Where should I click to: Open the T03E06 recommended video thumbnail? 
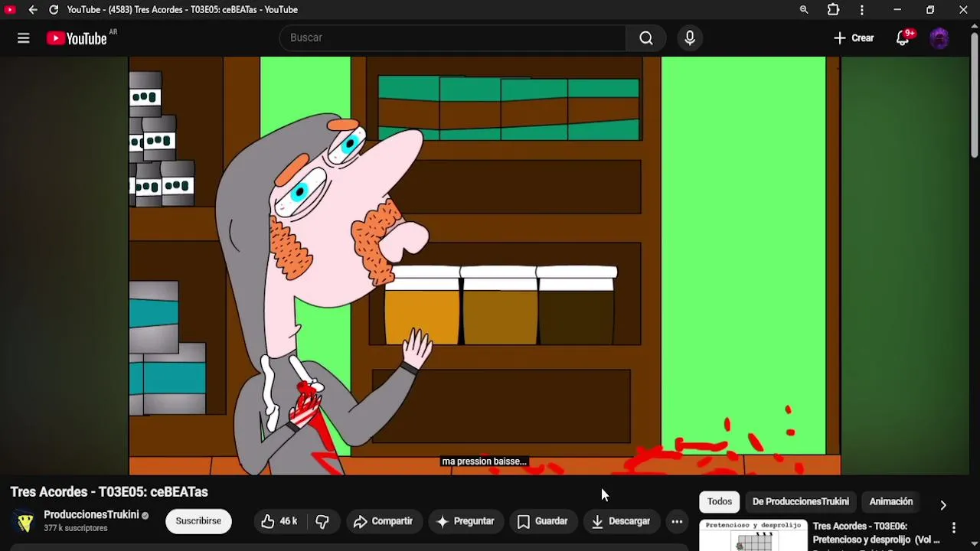pos(753,536)
